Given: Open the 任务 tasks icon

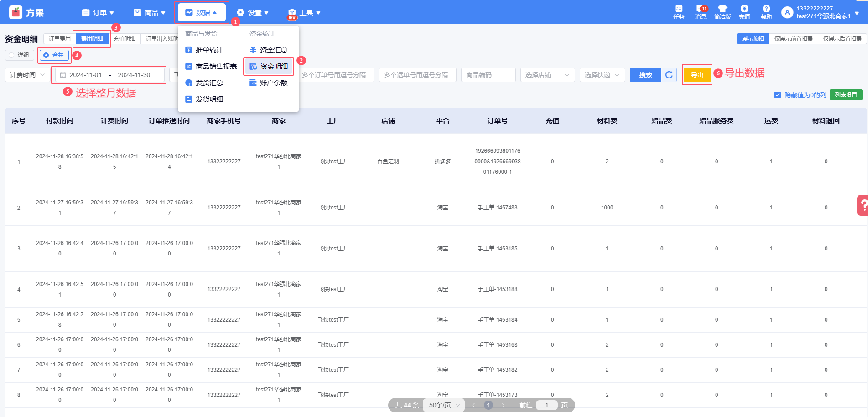Looking at the screenshot, I should (679, 12).
